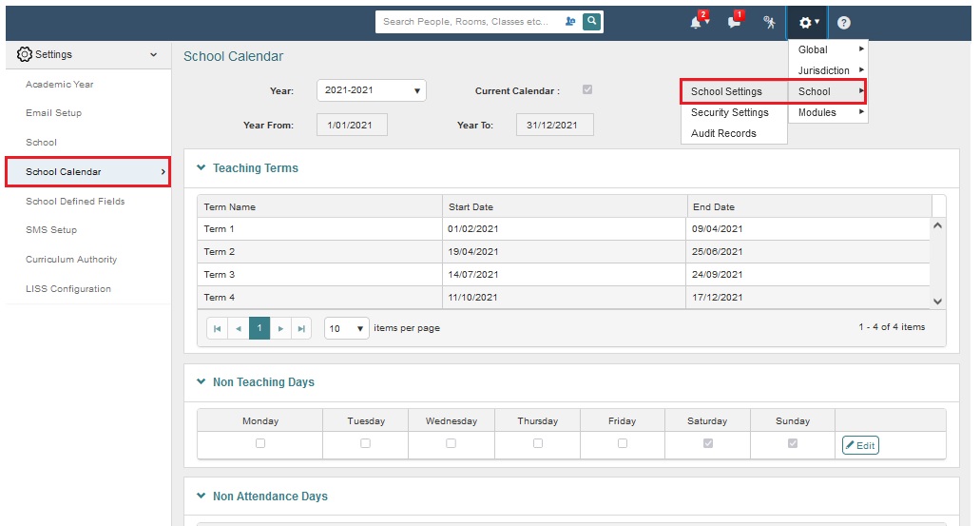Check Wednesday non teaching day
This screenshot has height=526, width=980.
(x=451, y=443)
